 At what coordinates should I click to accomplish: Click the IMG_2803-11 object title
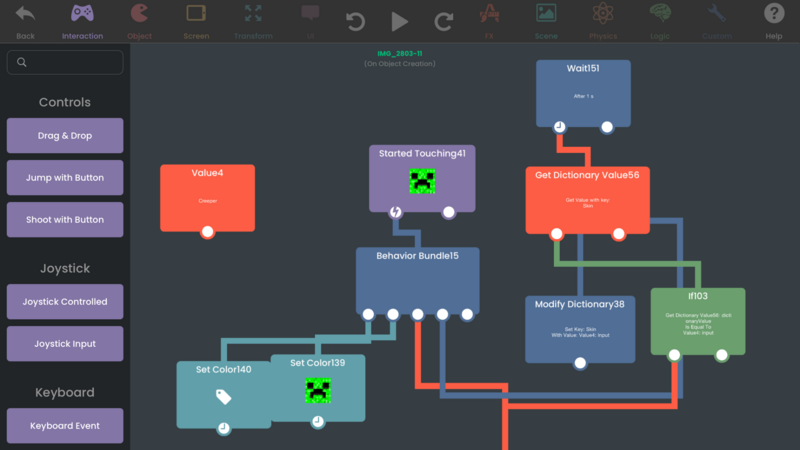(x=399, y=54)
